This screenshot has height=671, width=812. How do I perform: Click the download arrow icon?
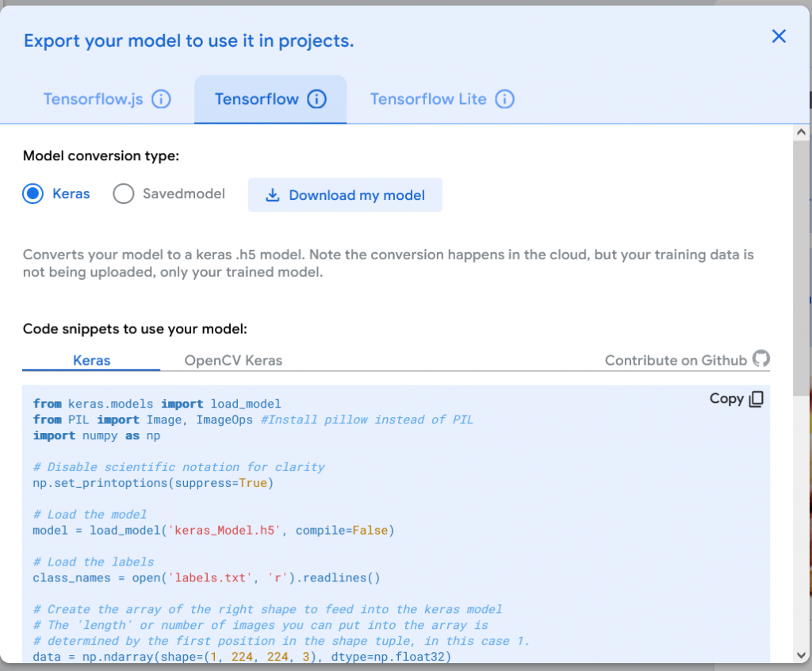point(272,195)
